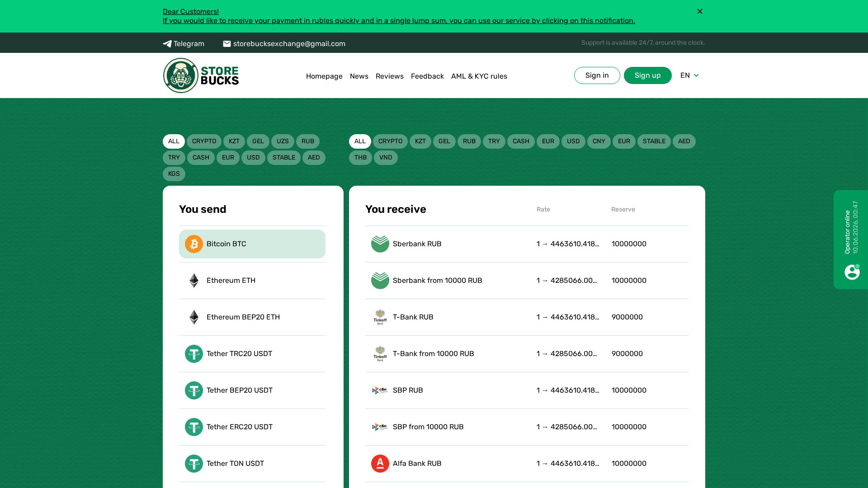This screenshot has width=868, height=488.
Task: Filter send currencies by CASH
Action: pyautogui.click(x=201, y=158)
